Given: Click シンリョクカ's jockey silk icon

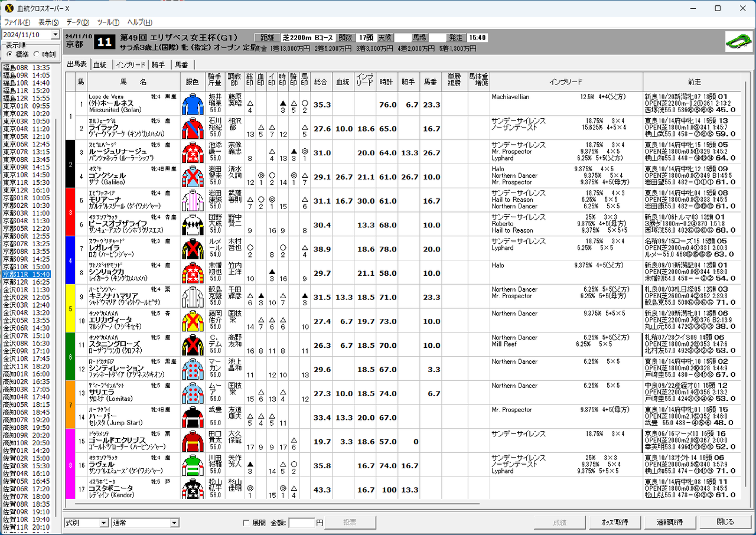Looking at the screenshot, I should (192, 273).
